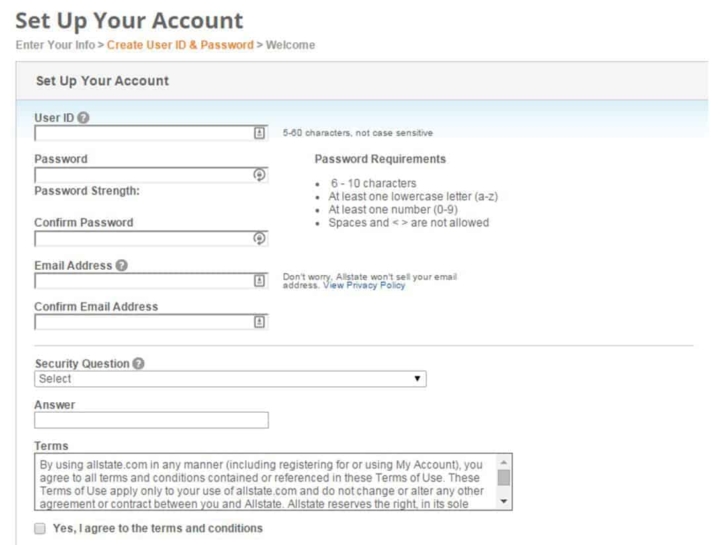Click '5-60 characters, not case sensitive' hint
720x545 pixels.
point(358,133)
